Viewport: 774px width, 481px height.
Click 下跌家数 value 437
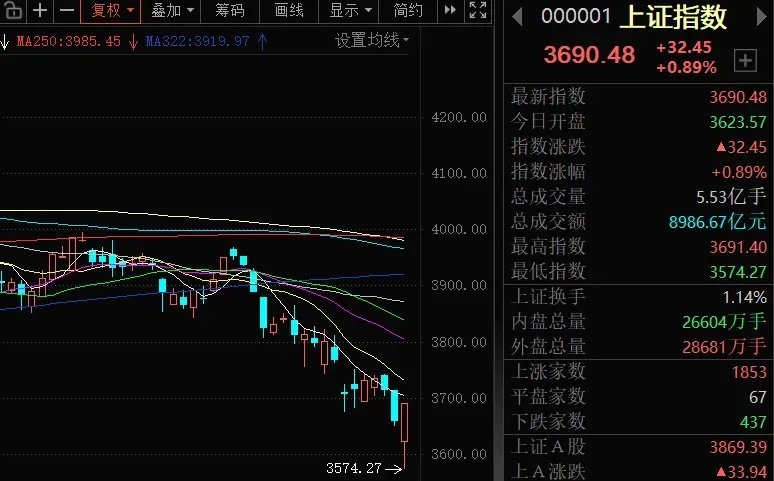753,422
